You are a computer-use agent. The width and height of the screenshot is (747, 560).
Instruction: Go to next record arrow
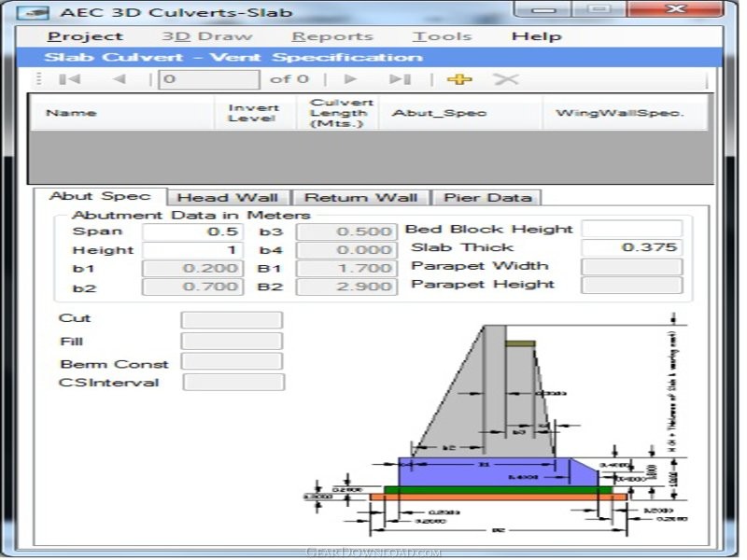(x=350, y=79)
